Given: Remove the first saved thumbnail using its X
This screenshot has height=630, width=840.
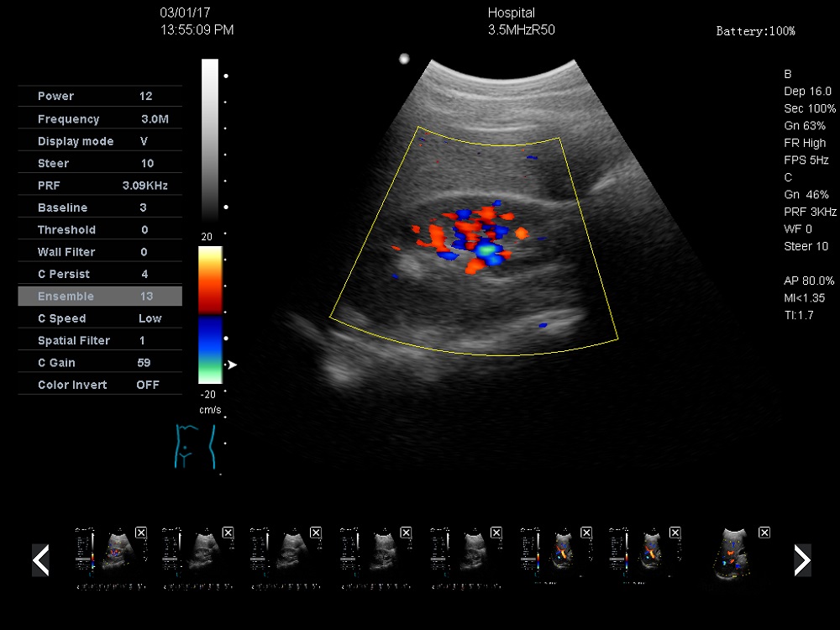Looking at the screenshot, I should [141, 533].
